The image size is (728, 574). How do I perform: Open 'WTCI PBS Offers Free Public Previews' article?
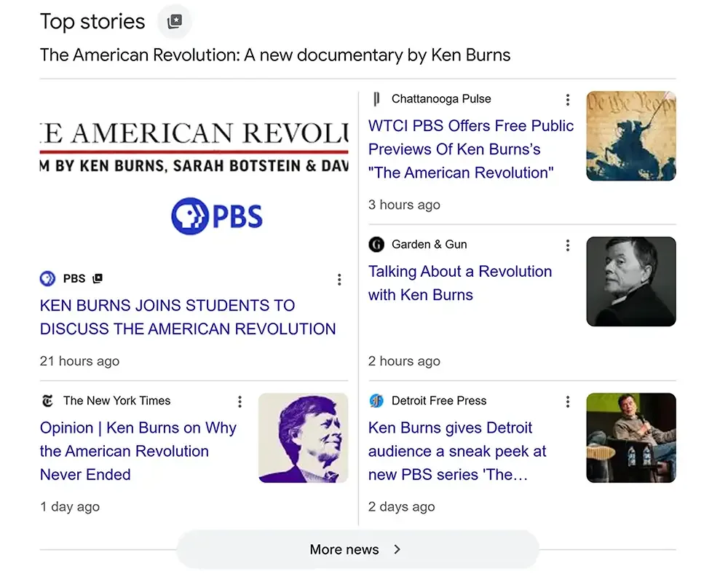[x=470, y=149]
